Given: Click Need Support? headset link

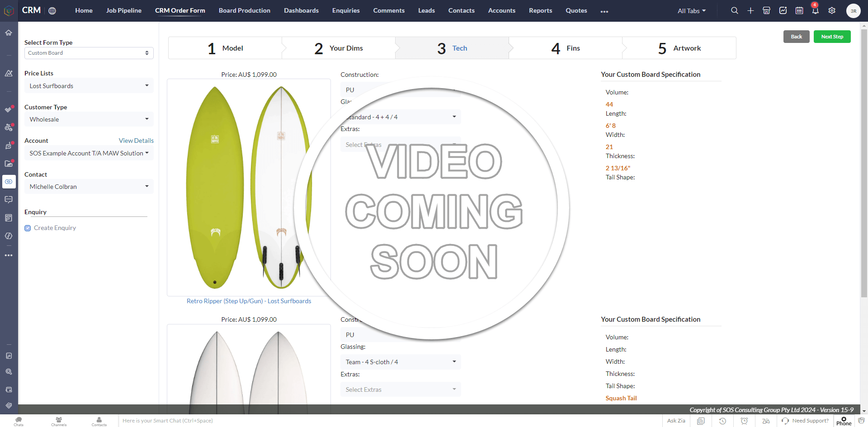Looking at the screenshot, I should tap(805, 421).
